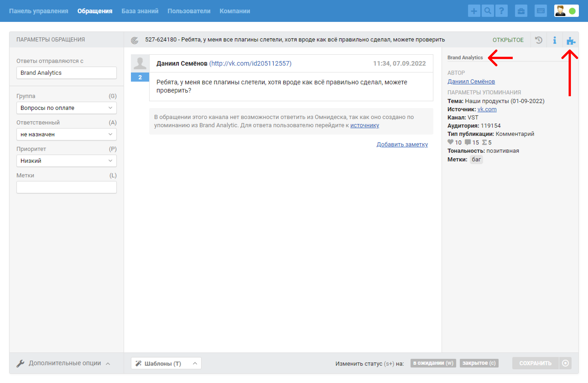Expand the Группа dropdown Вопросы по оплате
588x383 pixels.
pyautogui.click(x=66, y=108)
